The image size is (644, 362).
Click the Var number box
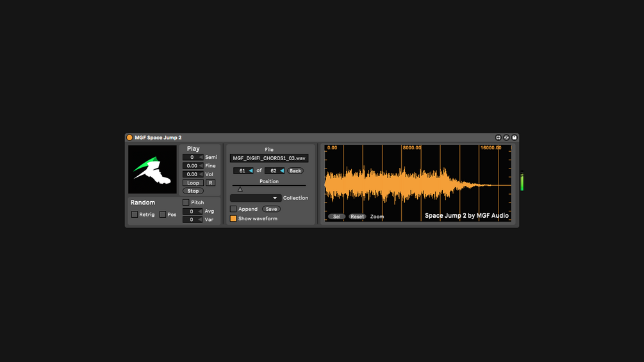[192, 220]
